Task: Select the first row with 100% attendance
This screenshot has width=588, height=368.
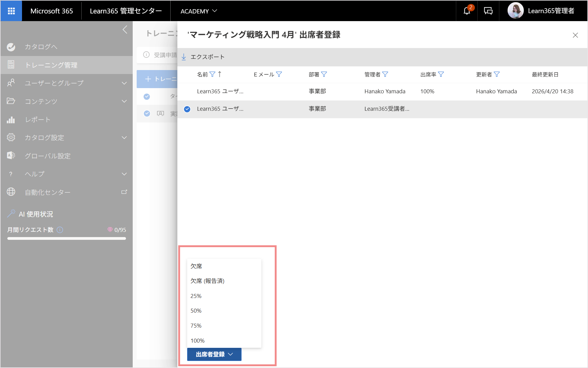Action: 382,91
